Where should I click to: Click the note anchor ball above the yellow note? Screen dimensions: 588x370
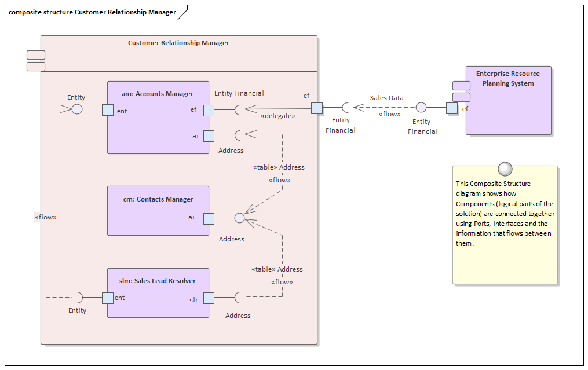pyautogui.click(x=505, y=169)
